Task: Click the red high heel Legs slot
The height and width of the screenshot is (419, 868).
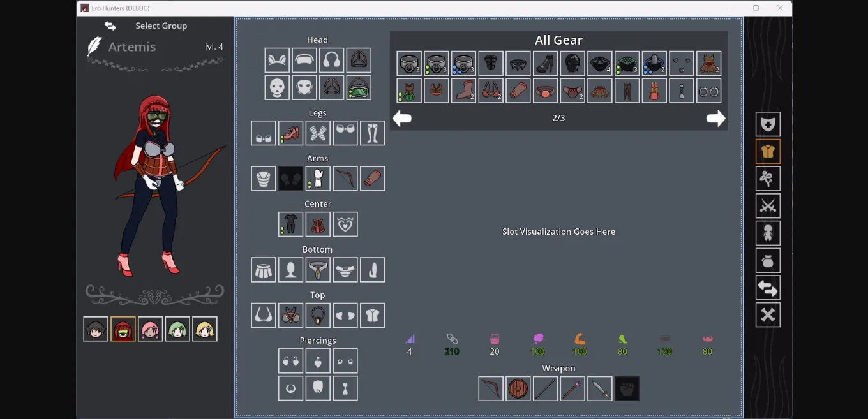Action: tap(290, 133)
